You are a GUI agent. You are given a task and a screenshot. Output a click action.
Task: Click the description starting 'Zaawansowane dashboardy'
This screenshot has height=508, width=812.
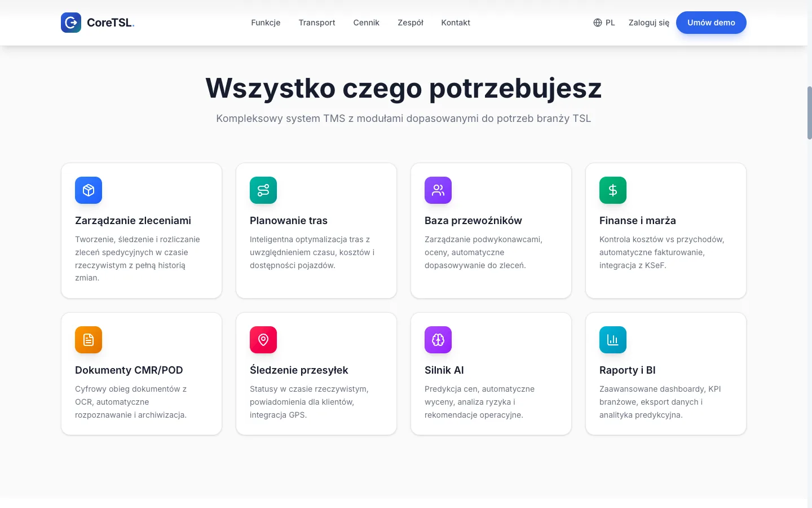pos(660,402)
